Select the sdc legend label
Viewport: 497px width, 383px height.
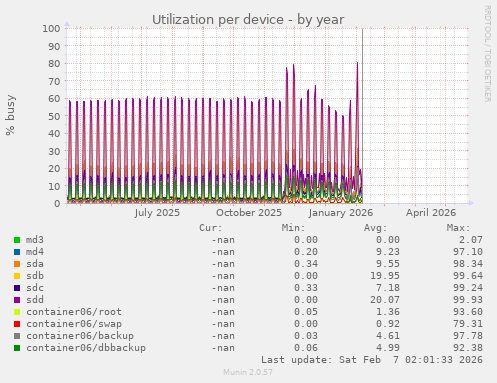35,288
